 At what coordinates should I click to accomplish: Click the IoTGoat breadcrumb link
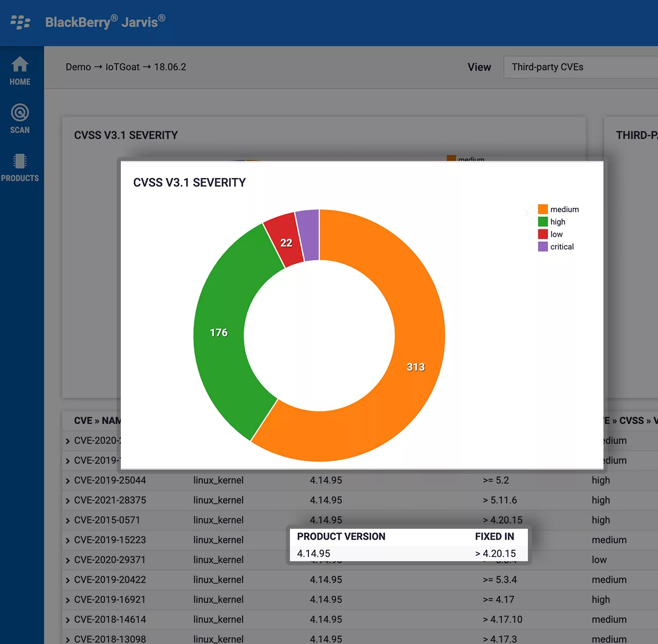(x=122, y=67)
